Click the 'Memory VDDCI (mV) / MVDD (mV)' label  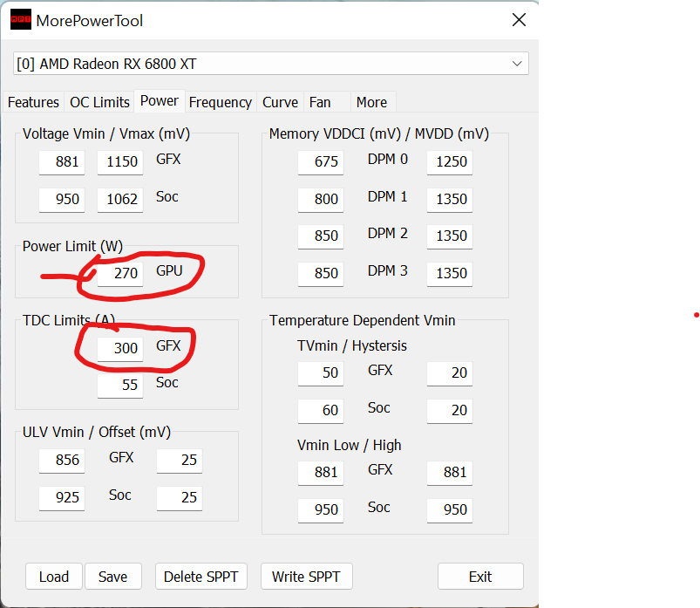coord(379,134)
